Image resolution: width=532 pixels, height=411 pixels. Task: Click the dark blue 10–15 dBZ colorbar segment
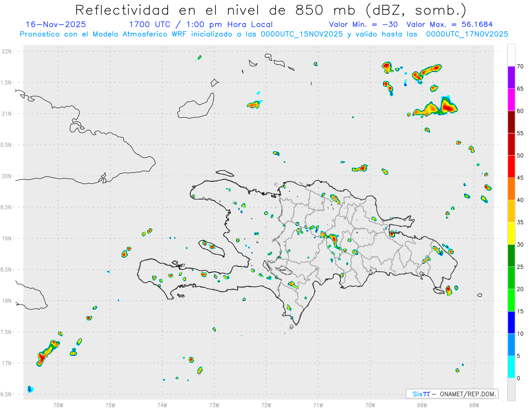511,322
